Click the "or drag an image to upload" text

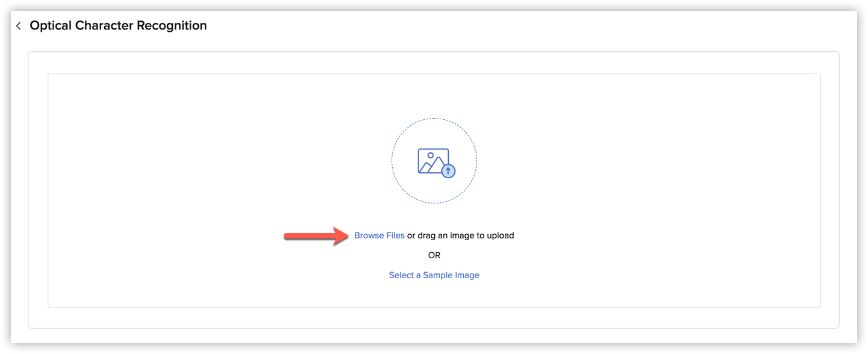click(461, 235)
